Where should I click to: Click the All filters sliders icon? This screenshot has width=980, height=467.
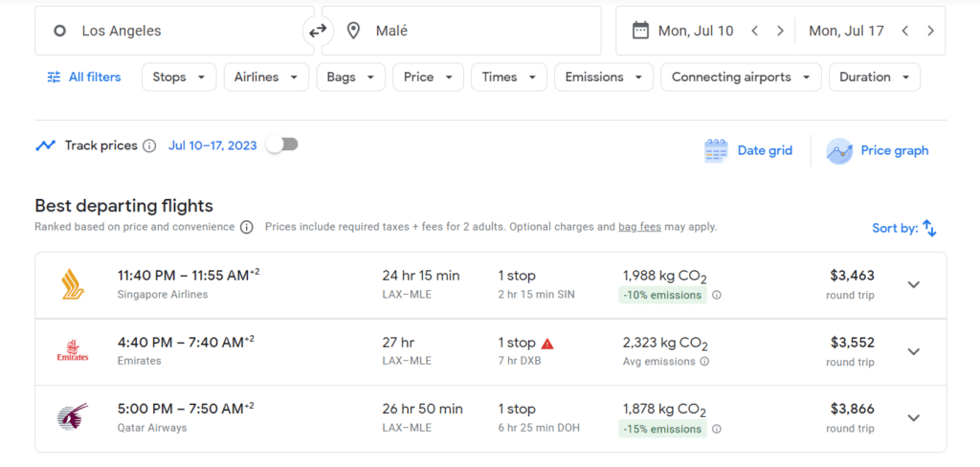coord(55,77)
